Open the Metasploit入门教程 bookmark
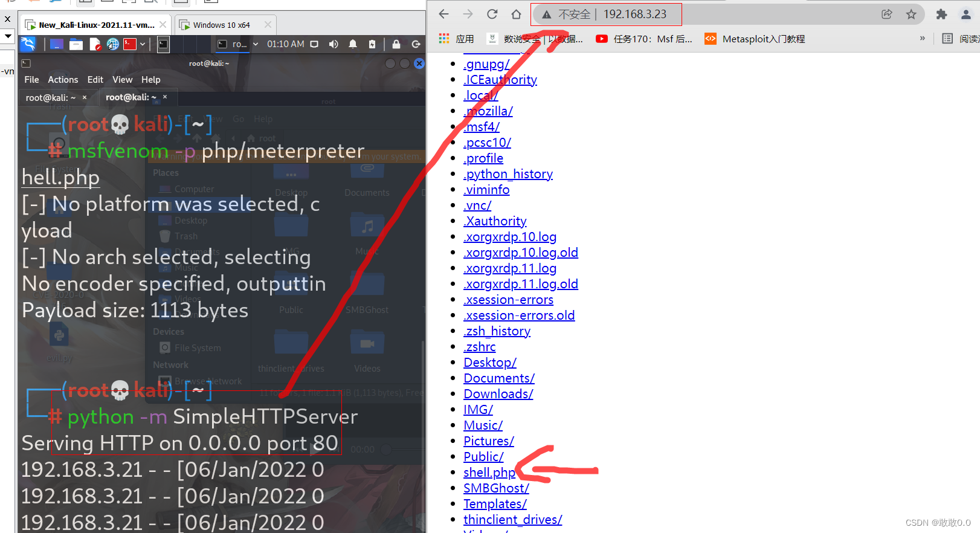Screen dimensions: 980x533 pos(755,39)
